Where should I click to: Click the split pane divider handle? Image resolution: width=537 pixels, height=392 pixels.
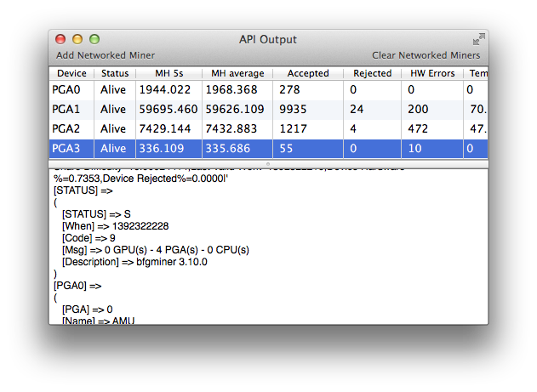tap(268, 163)
